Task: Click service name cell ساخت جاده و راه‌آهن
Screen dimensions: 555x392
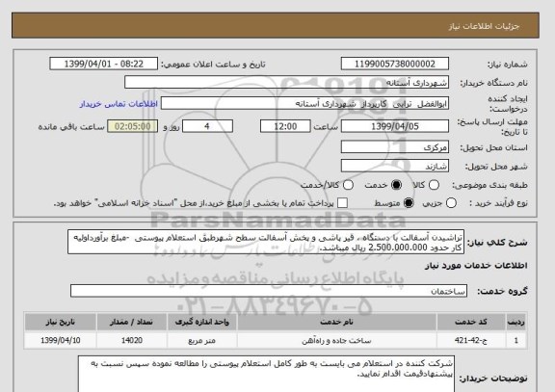Action: click(x=336, y=340)
